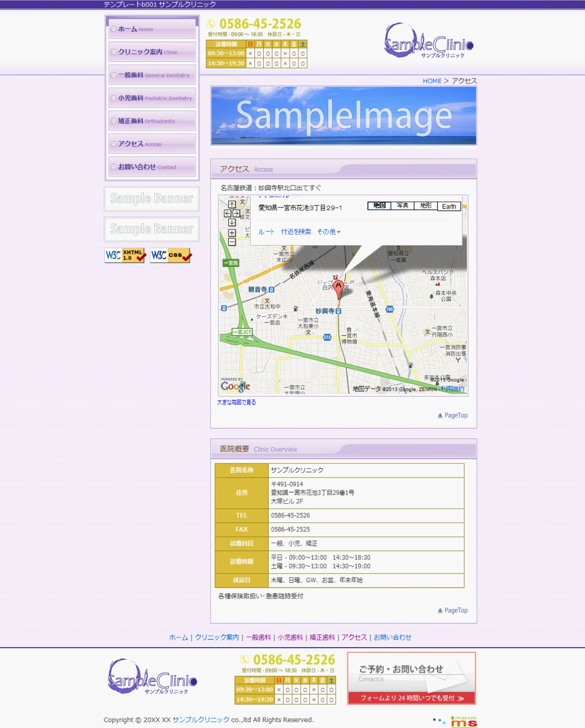Pan the map right with arrow button
Image resolution: width=585 pixels, height=728 pixels.
236,213
